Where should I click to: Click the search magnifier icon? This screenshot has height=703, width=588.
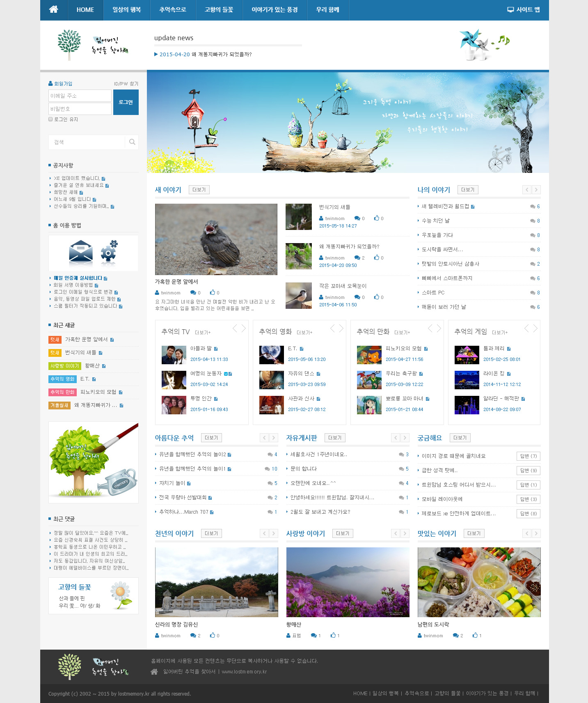132,142
